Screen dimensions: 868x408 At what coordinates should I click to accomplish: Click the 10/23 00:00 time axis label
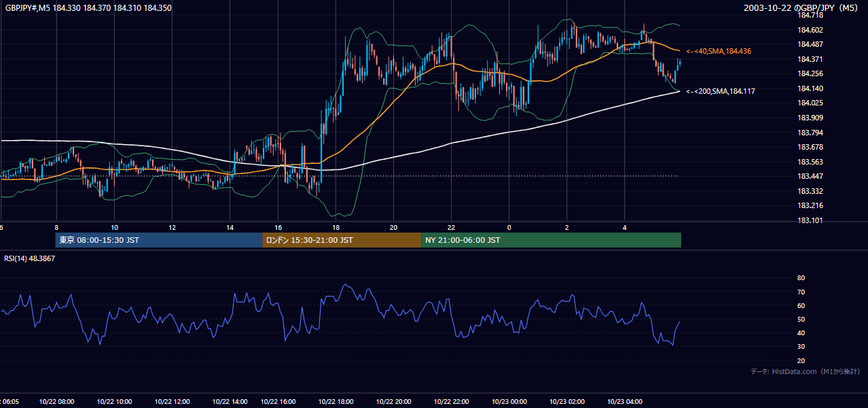pos(509,402)
